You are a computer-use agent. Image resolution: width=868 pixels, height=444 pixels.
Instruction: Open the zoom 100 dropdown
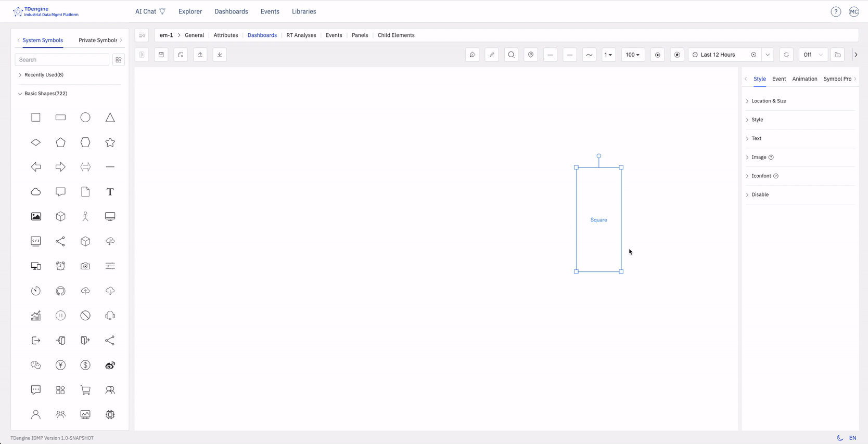click(x=633, y=55)
